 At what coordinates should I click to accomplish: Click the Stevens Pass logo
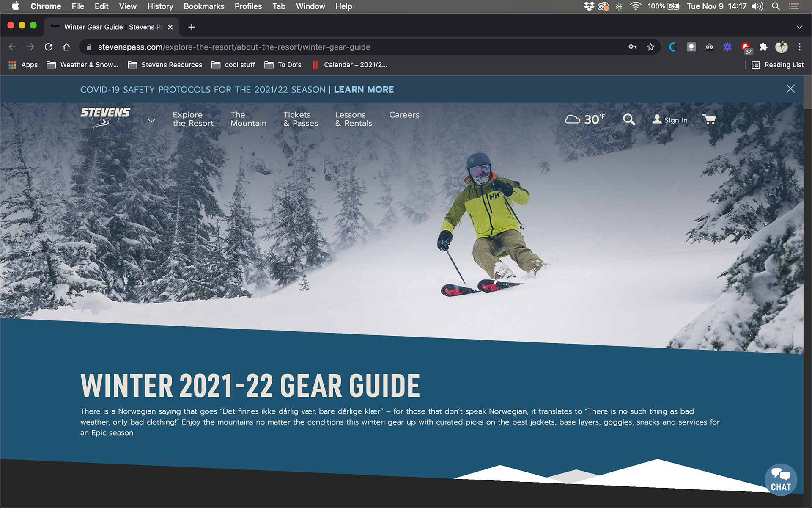coord(105,117)
